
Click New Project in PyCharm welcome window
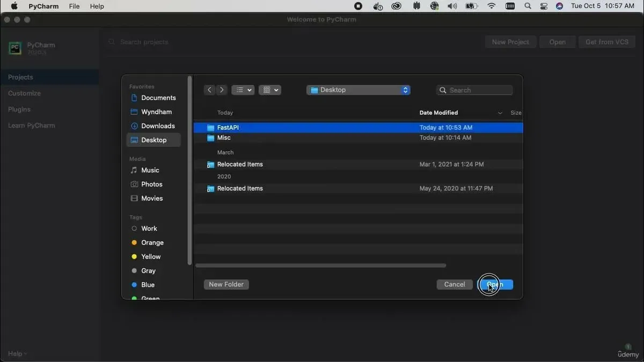tap(510, 42)
